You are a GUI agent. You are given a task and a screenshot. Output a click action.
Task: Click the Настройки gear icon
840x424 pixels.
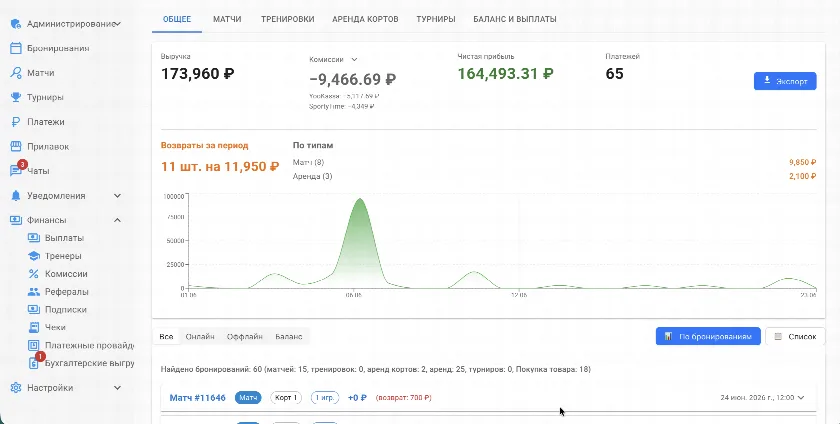point(16,388)
